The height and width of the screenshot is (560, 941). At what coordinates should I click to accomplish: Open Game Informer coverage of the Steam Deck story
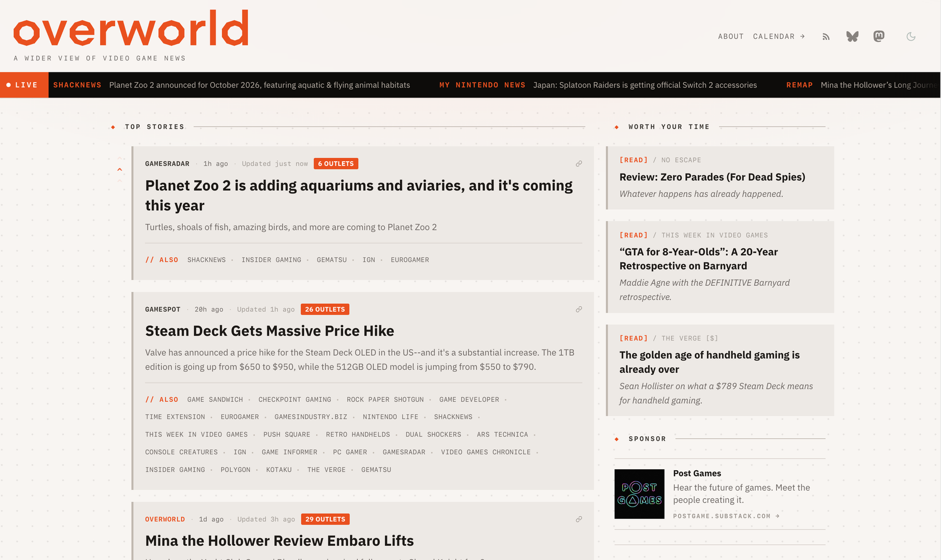(x=289, y=452)
